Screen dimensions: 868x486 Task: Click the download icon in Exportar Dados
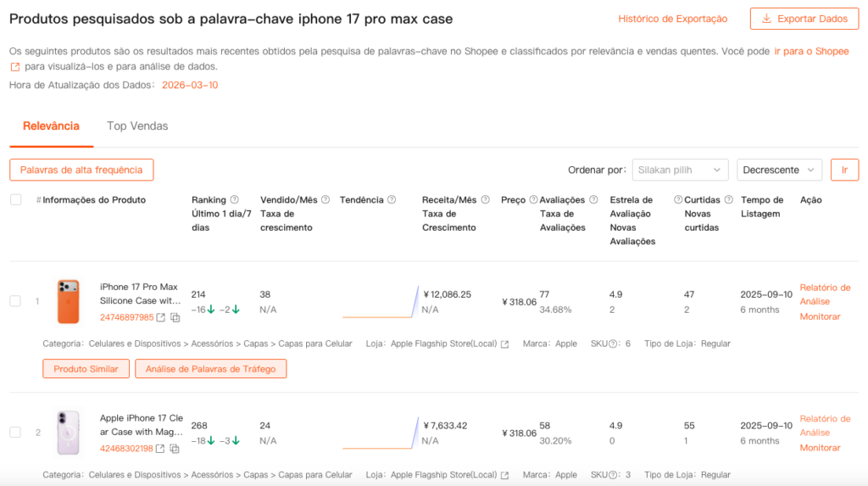tap(766, 19)
